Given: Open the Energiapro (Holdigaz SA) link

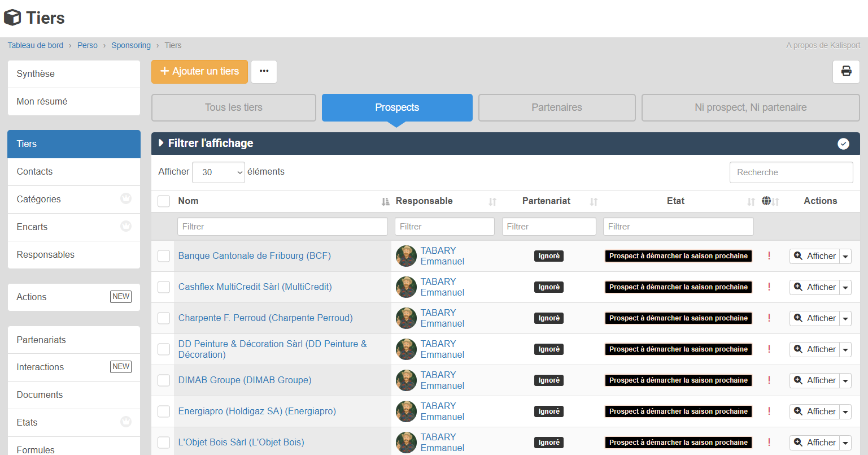Looking at the screenshot, I should coord(257,411).
